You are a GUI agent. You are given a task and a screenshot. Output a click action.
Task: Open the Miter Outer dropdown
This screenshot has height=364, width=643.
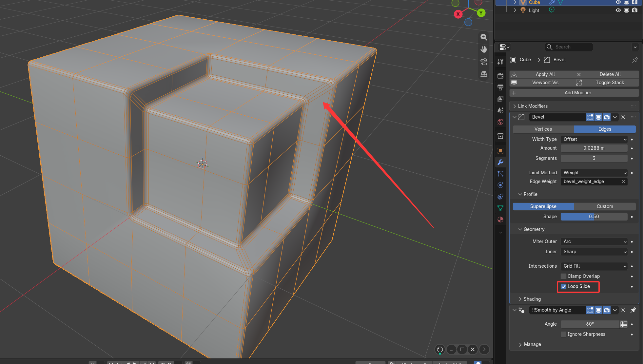[594, 241]
